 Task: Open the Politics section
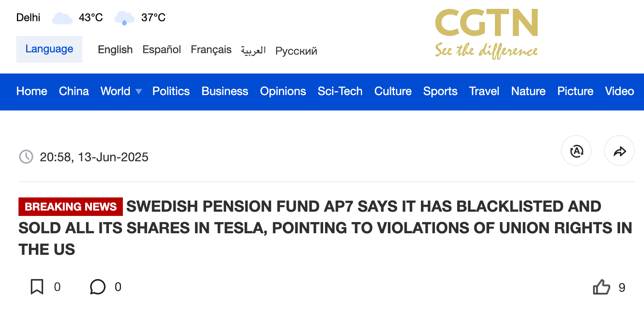point(171,91)
